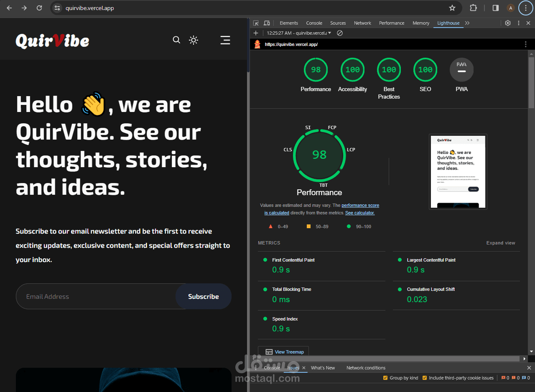
Task: Toggle Group by kind checkbox
Action: pyautogui.click(x=385, y=378)
